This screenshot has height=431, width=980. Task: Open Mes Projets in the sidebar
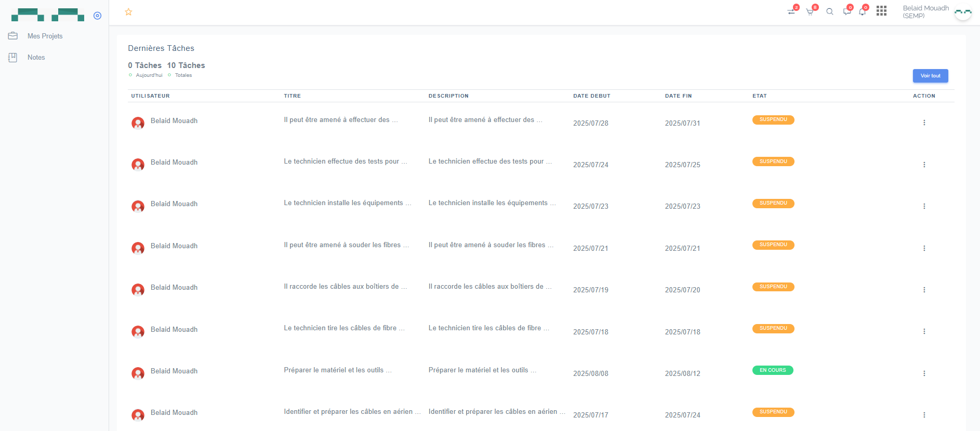coord(45,36)
